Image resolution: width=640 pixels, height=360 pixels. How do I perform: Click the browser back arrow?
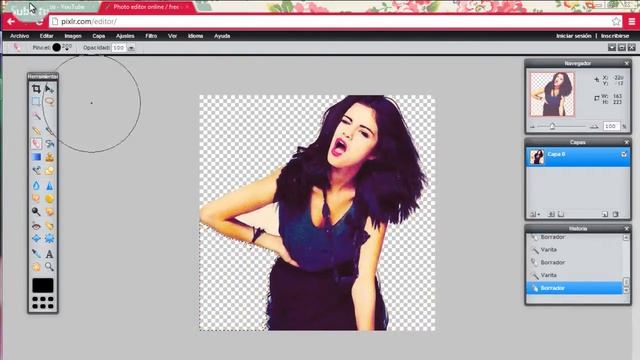click(11, 22)
